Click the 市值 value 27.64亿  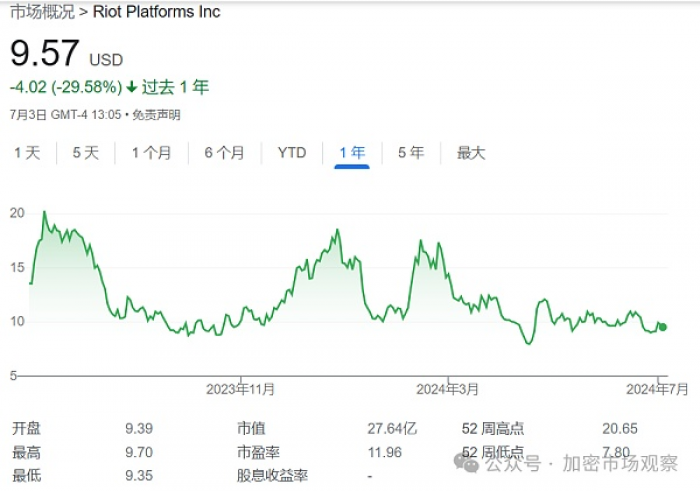[392, 429]
